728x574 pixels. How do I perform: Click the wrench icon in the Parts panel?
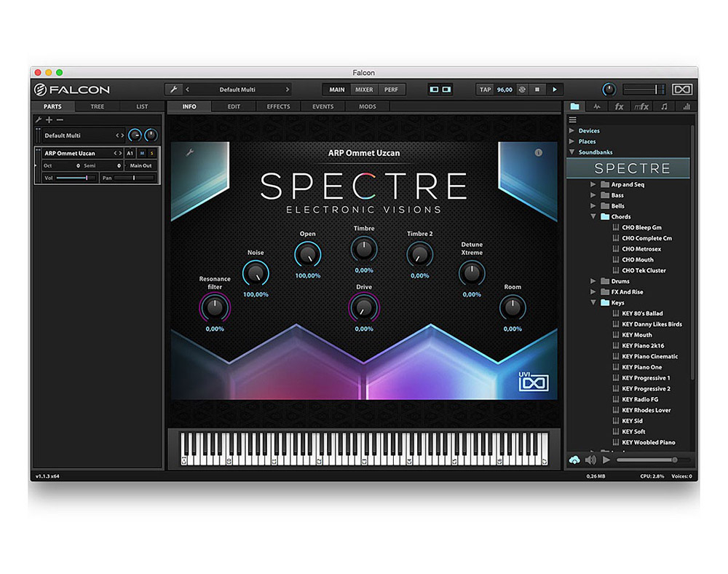39,119
